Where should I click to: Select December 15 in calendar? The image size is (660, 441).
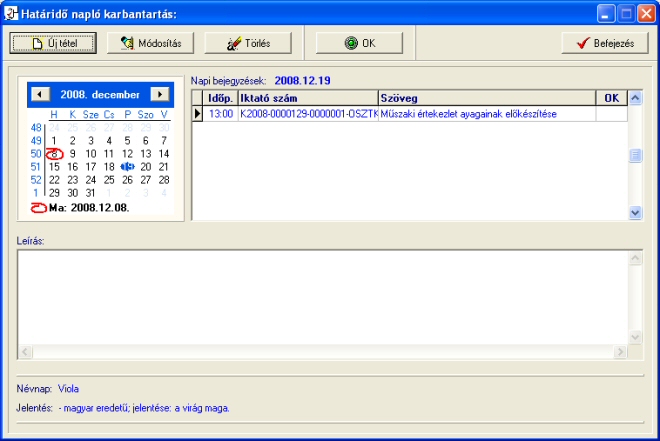(54, 167)
